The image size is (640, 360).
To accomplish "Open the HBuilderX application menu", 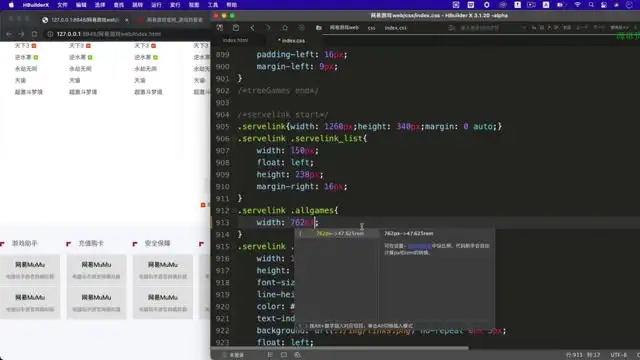I will pyautogui.click(x=36, y=5).
